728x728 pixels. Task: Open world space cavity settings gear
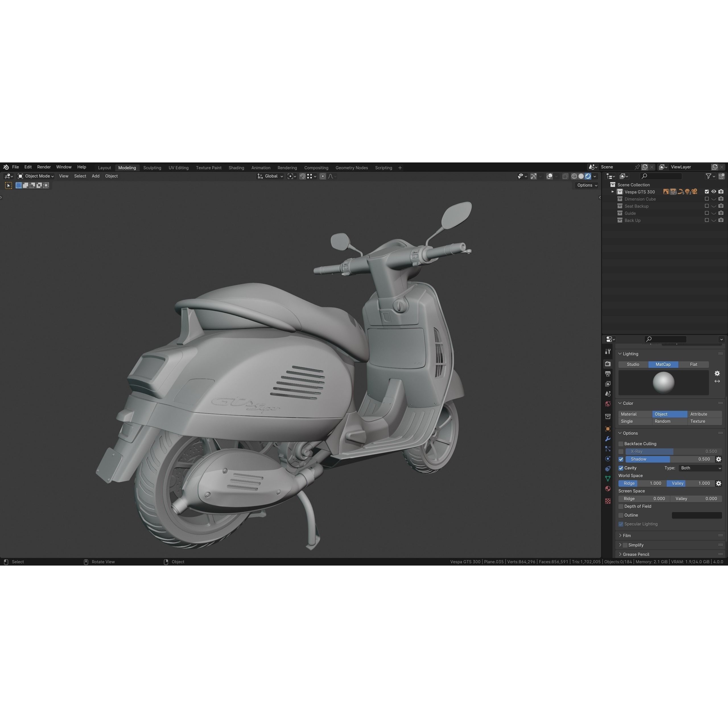coord(719,483)
